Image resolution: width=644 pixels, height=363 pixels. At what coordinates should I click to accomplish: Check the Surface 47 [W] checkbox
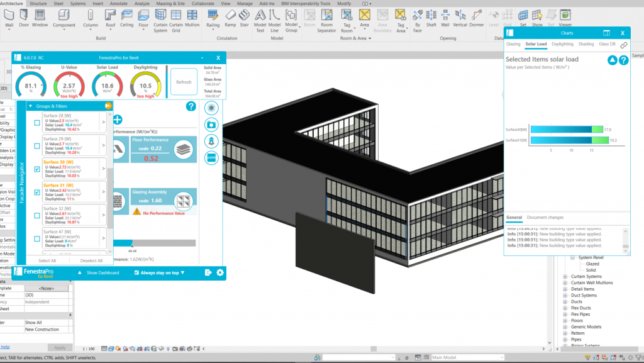[x=37, y=238]
